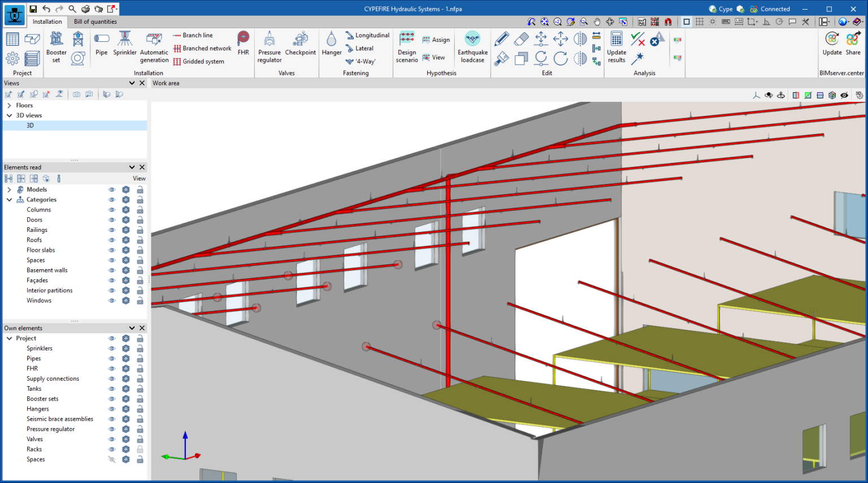The height and width of the screenshot is (483, 868).
Task: Select the Sprinkler placement tool
Action: (124, 45)
